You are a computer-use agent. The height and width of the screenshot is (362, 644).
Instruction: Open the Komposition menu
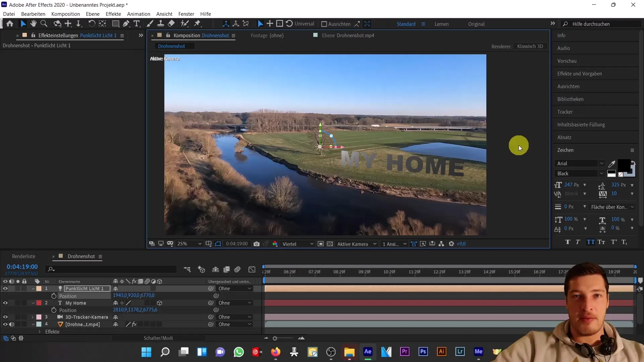click(x=65, y=14)
